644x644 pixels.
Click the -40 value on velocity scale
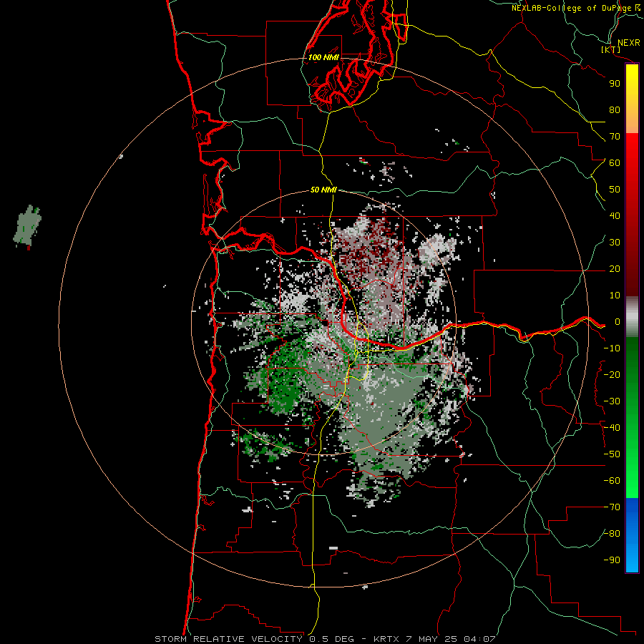[612, 428]
